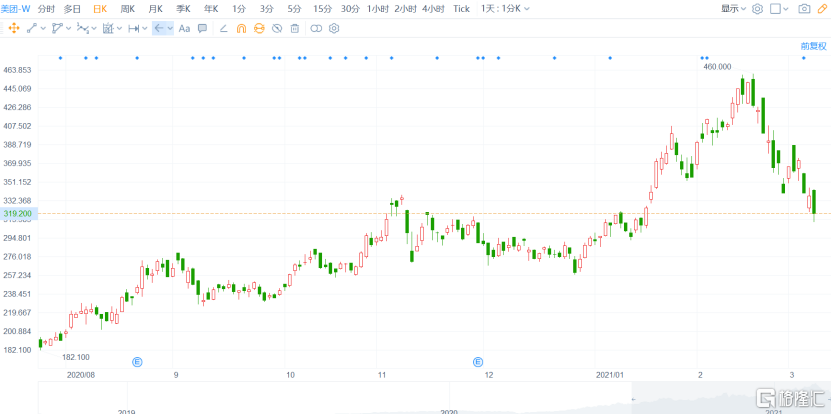831x415 pixels.
Task: Toggle the linked circles overlay icon
Action: pyautogui.click(x=316, y=28)
